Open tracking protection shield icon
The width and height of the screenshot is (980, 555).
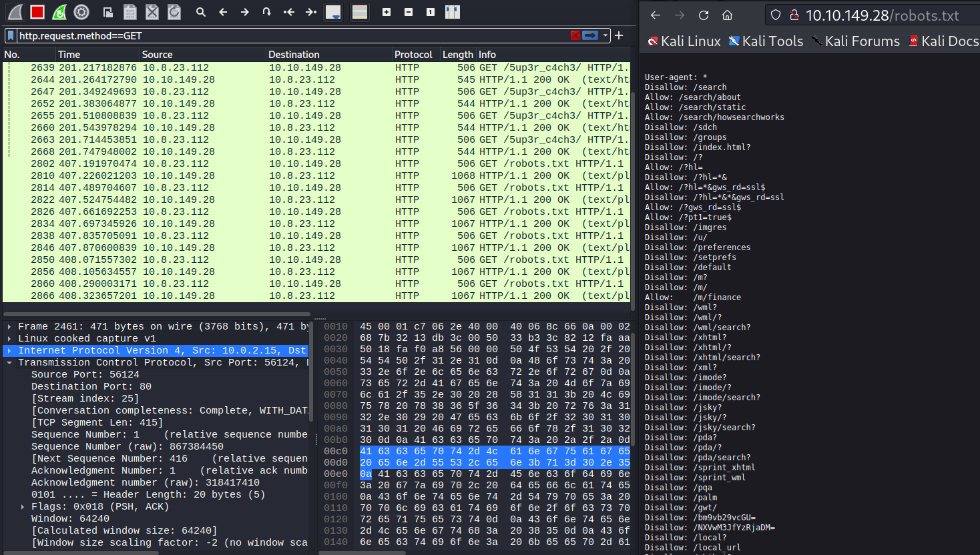point(776,15)
